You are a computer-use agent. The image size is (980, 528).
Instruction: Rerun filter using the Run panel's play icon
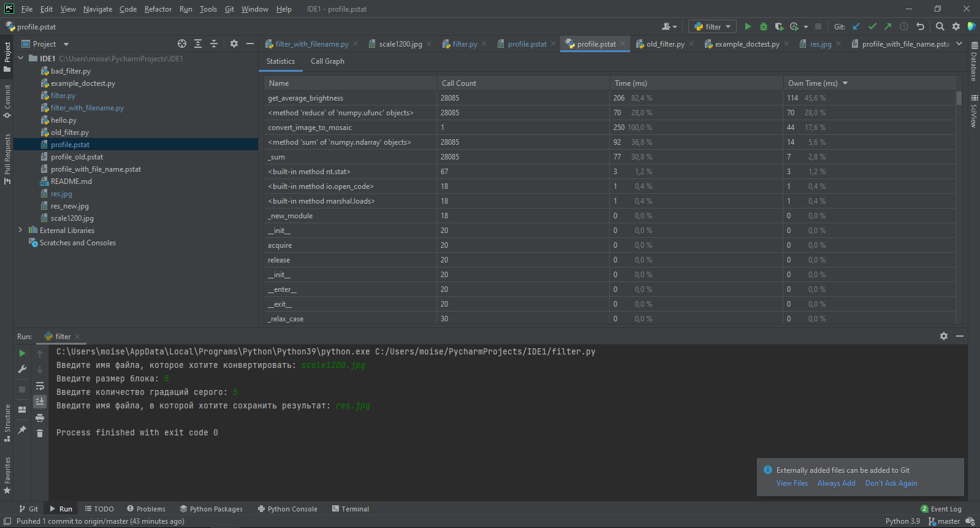tap(22, 353)
